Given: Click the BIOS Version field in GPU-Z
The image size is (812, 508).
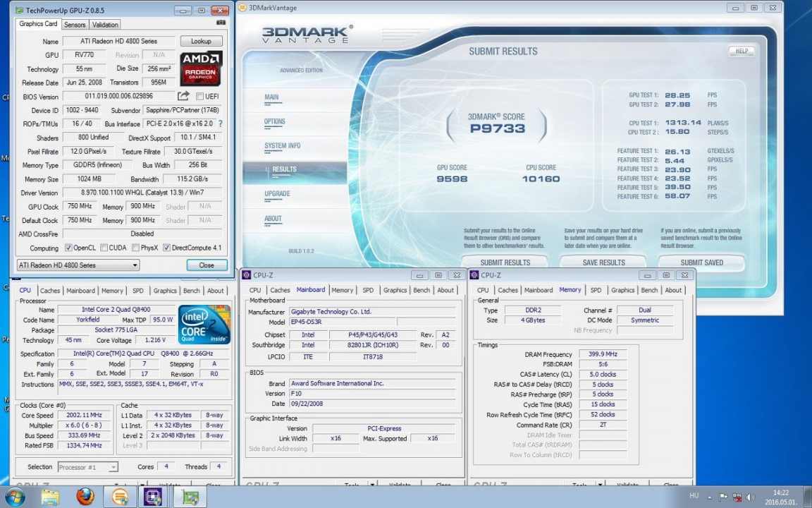Looking at the screenshot, I should point(118,97).
